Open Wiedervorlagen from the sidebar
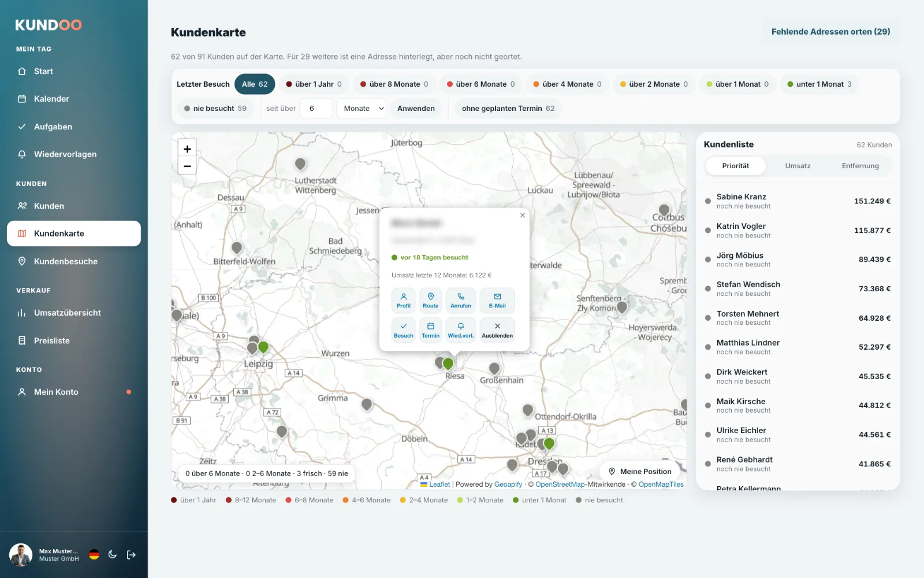This screenshot has width=924, height=578. coord(74,154)
